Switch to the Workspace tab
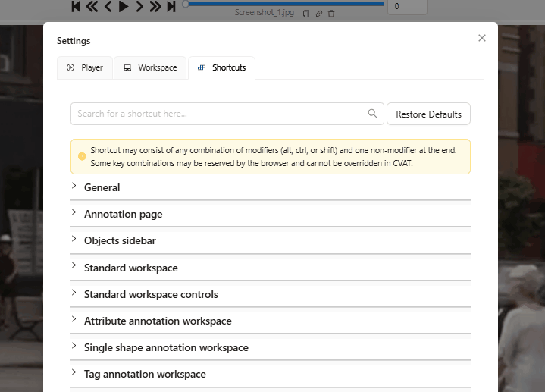Image resolution: width=545 pixels, height=392 pixels. [150, 67]
